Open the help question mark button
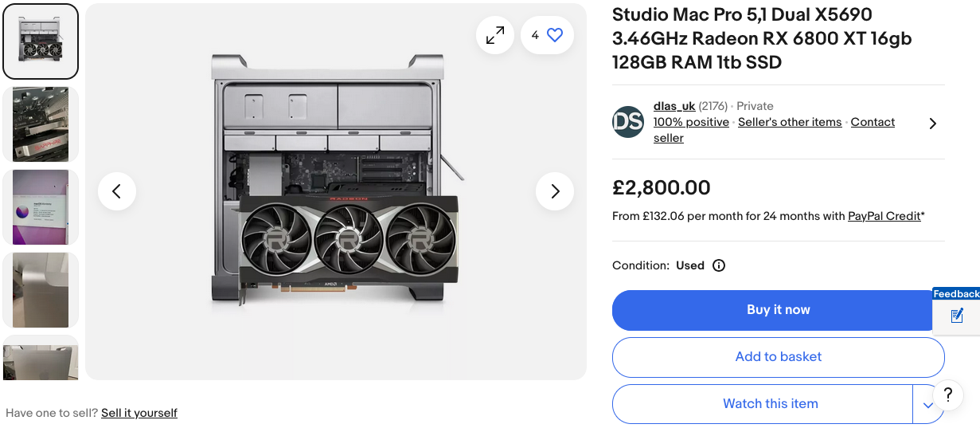 pos(947,395)
